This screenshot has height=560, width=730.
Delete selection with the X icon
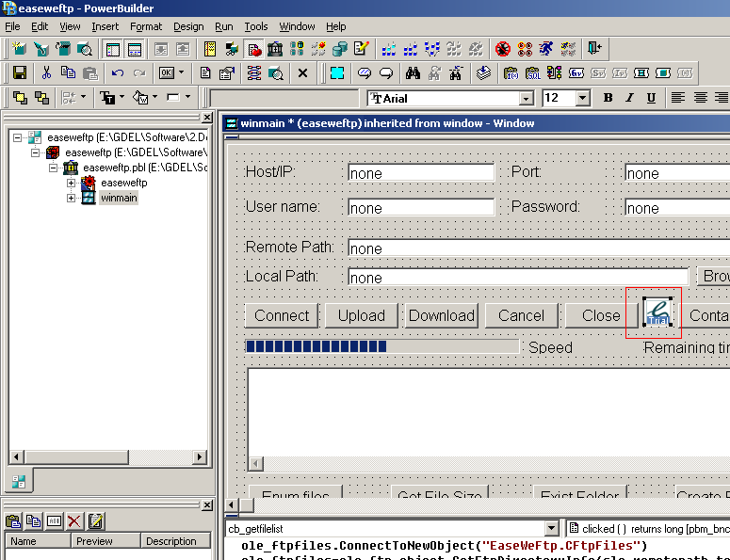coord(302,73)
